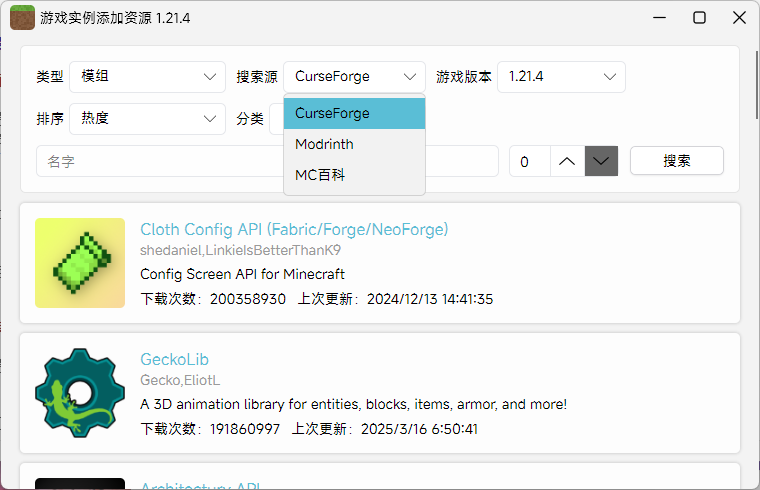Open the Cloth Config API title link

pyautogui.click(x=294, y=230)
